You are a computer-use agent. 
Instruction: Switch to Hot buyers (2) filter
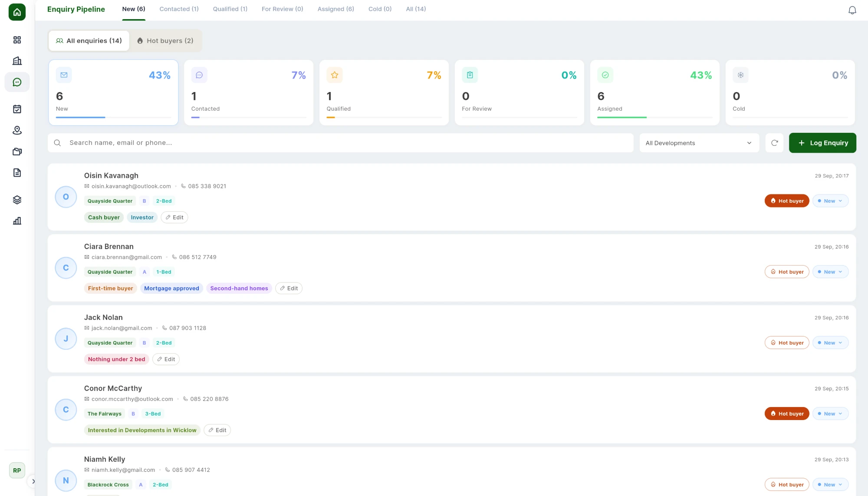165,41
